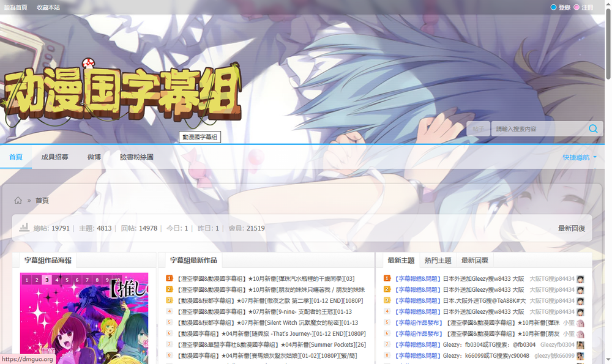
Task: Open post Summer Pockets[26]
Action: pyautogui.click(x=271, y=345)
